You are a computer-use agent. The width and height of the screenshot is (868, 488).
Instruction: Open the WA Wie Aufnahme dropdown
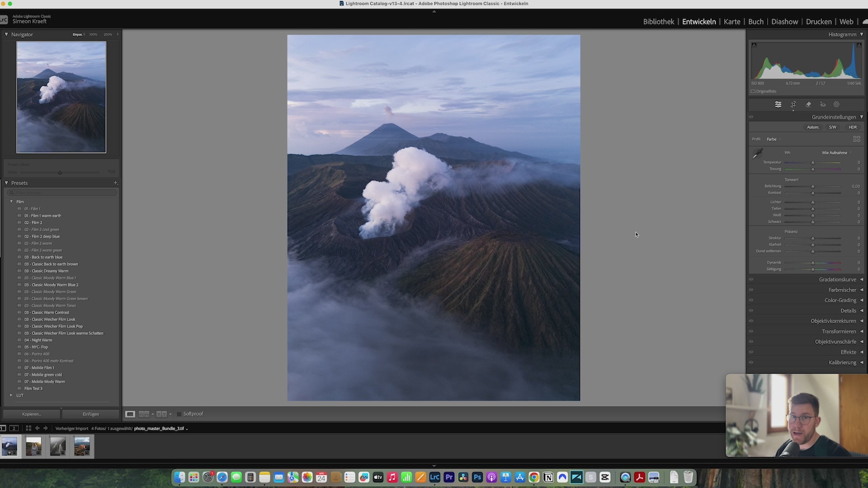click(x=836, y=153)
